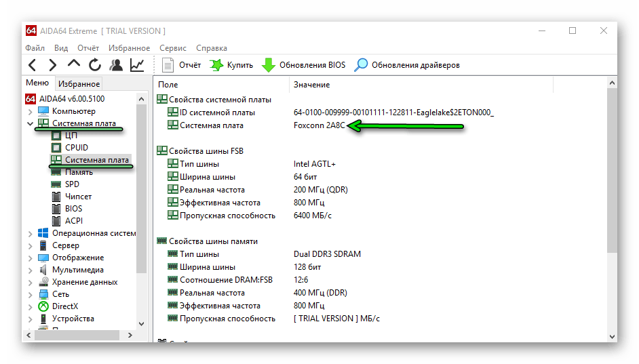Image resolution: width=639 pixels, height=364 pixels.
Task: Open the Справка menu
Action: click(x=212, y=48)
